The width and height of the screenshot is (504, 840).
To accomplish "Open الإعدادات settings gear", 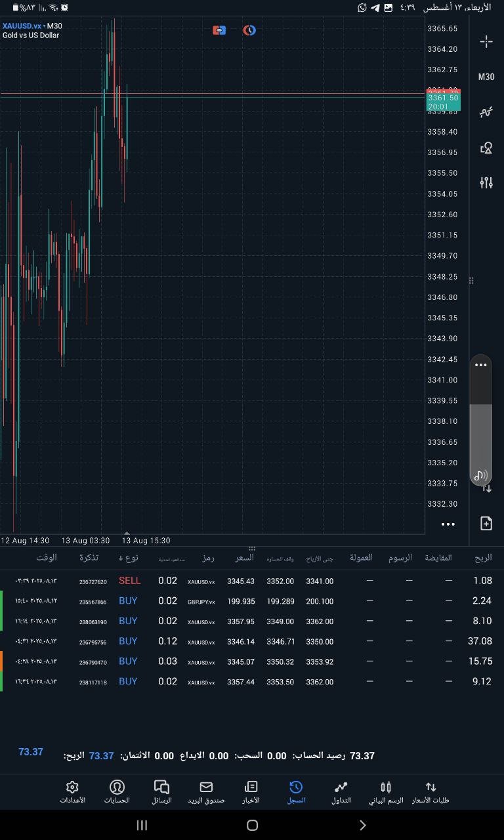I will pos(73,791).
